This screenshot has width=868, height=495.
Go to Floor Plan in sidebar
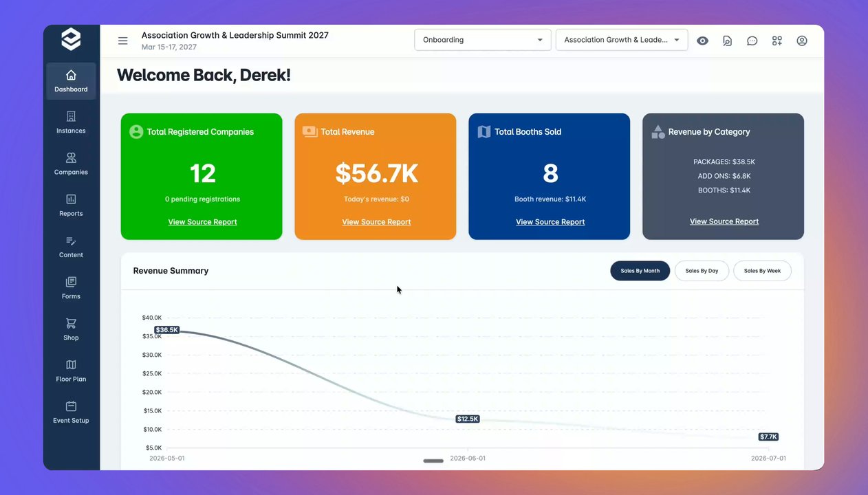71,371
